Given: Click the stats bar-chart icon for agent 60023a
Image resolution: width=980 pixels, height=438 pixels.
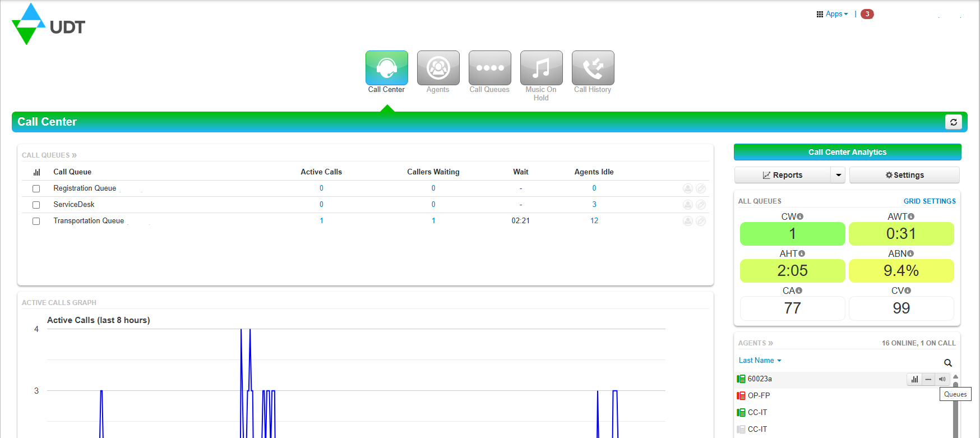Looking at the screenshot, I should (x=914, y=379).
